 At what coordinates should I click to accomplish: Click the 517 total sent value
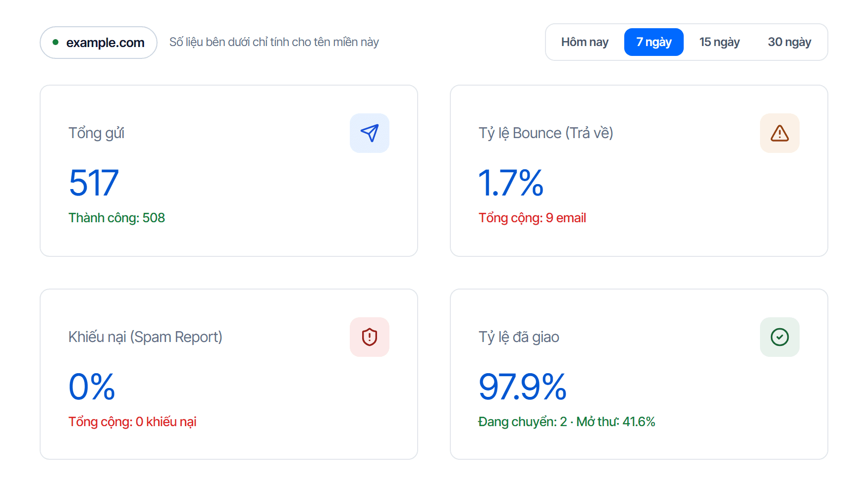[x=94, y=183]
